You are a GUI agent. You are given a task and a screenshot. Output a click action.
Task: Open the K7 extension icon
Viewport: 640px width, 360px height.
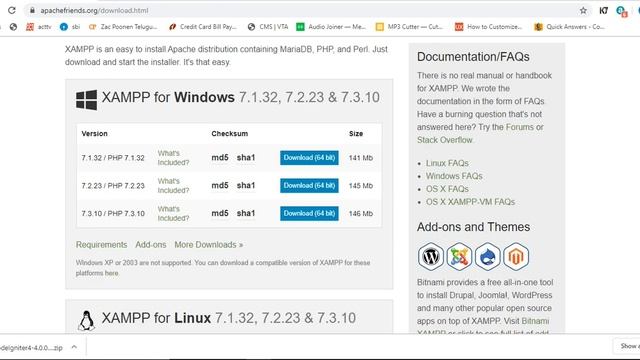coord(603,11)
